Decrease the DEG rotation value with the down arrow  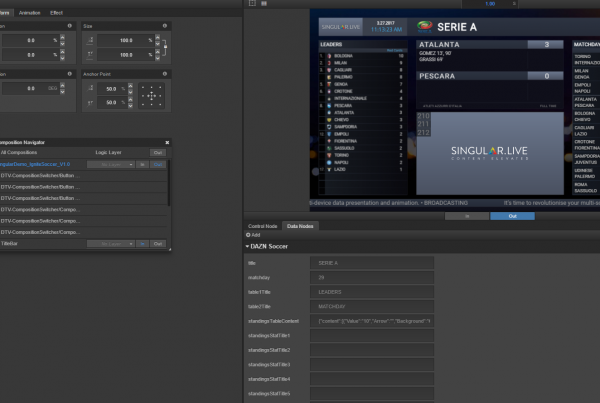[62, 91]
